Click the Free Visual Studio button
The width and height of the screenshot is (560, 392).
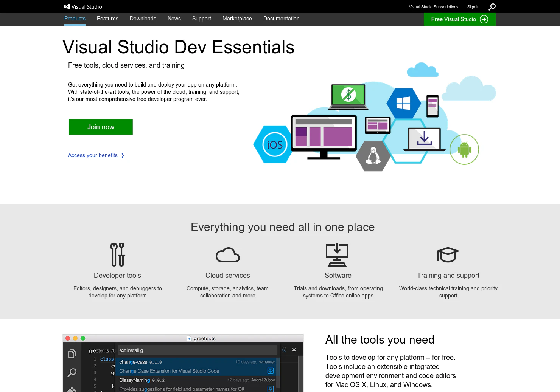(460, 19)
